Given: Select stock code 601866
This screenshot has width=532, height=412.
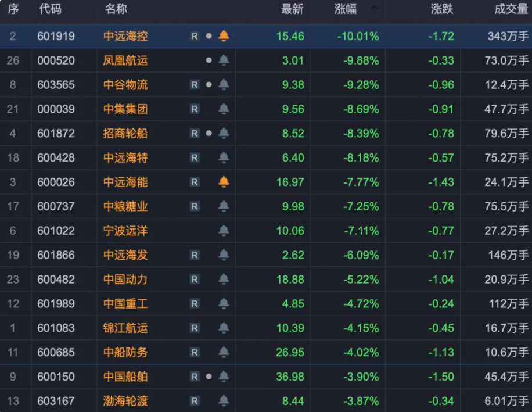Looking at the screenshot, I should (x=56, y=255).
